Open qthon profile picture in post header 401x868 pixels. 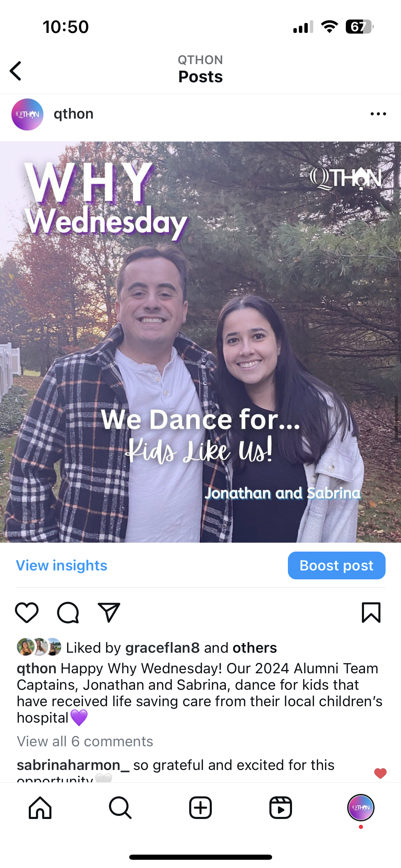(x=27, y=114)
